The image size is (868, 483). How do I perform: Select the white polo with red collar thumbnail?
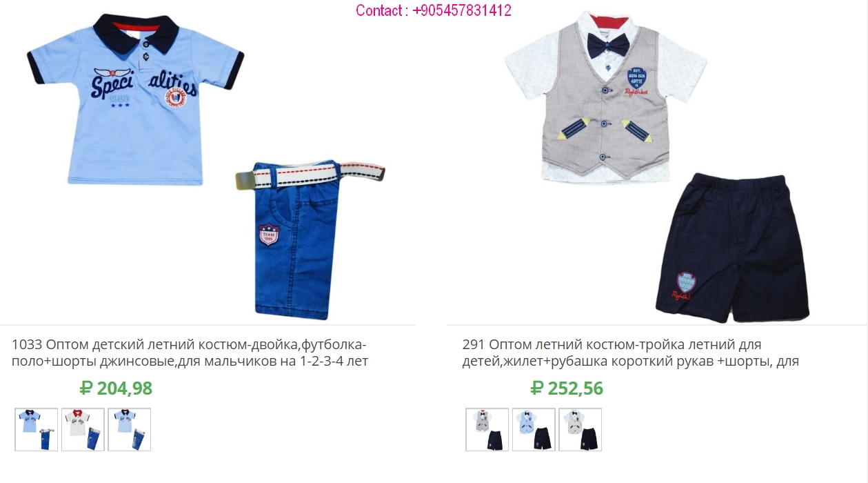coord(83,429)
